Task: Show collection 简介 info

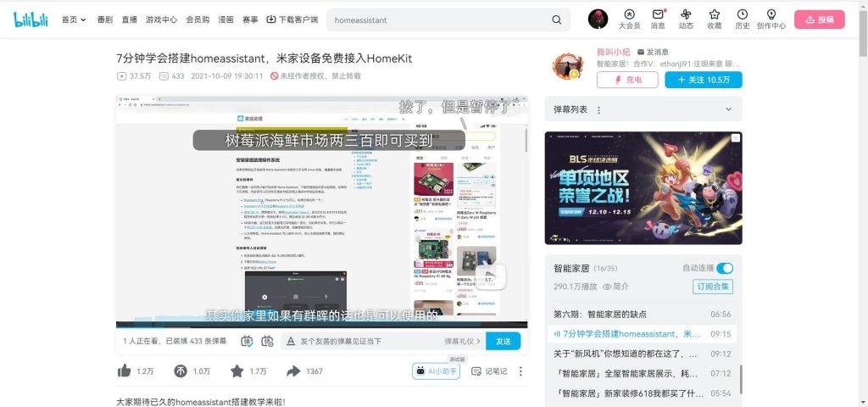Action: pyautogui.click(x=615, y=287)
